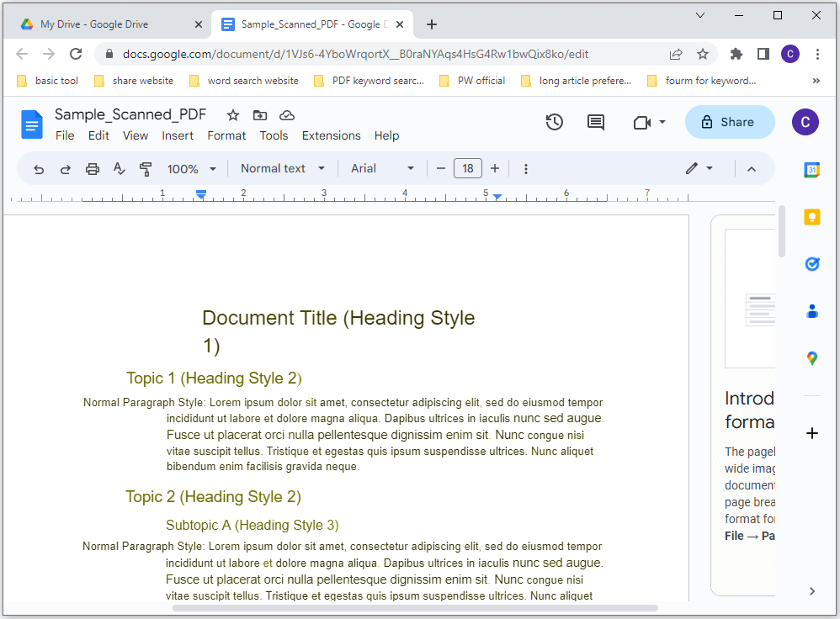840x619 pixels.
Task: Reload the current page
Action: click(x=76, y=54)
